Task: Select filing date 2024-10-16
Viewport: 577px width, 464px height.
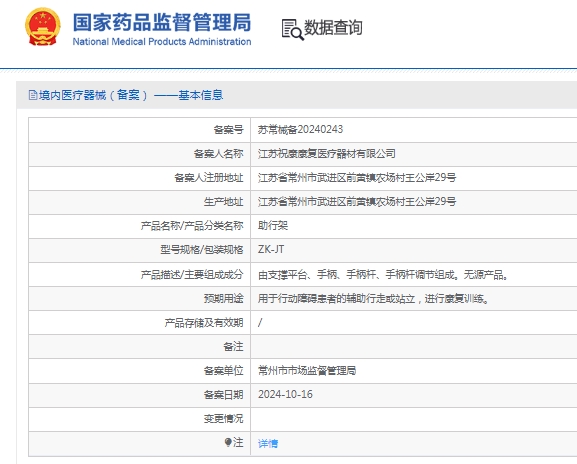Action: click(285, 394)
